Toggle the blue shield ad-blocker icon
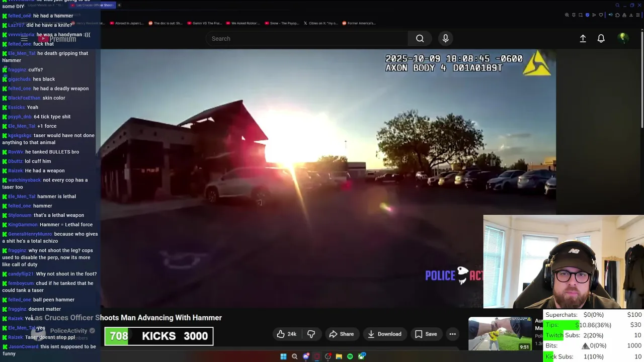The height and width of the screenshot is (362, 644). point(587,15)
